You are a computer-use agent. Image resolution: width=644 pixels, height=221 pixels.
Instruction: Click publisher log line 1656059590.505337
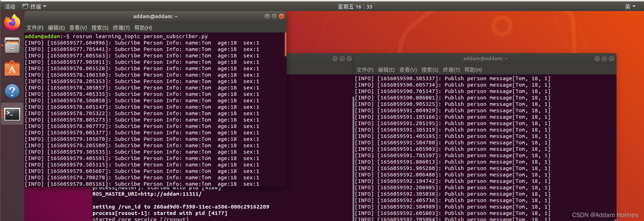tap(453, 78)
